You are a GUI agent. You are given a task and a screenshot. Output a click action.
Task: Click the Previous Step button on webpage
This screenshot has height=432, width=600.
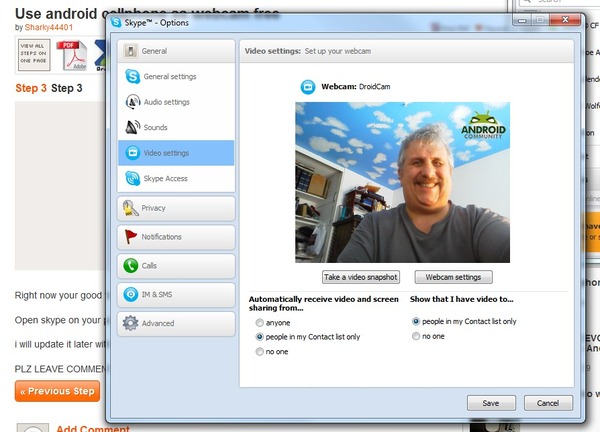point(57,391)
